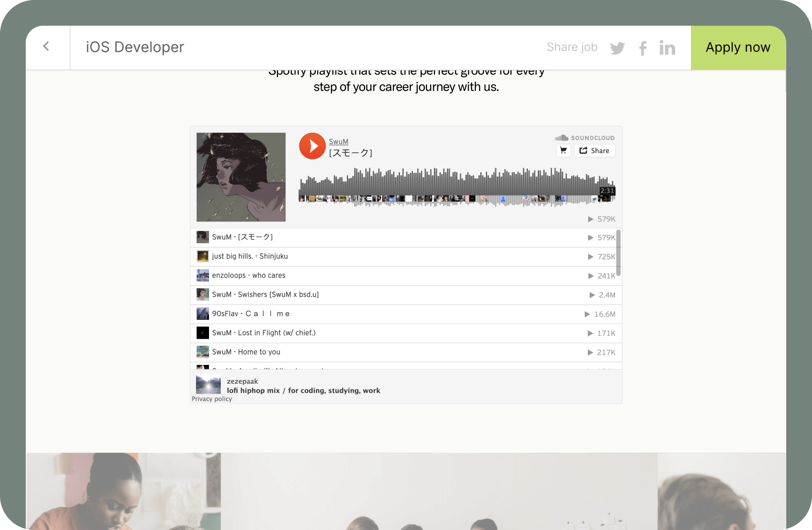Select track just big hills. - Shinjuku
Viewport: 812px width, 530px height.
403,256
